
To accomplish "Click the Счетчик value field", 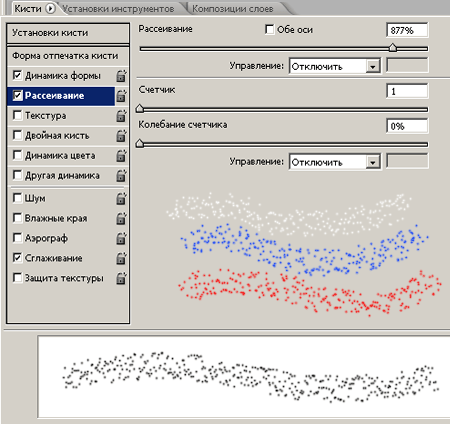I will 407,91.
